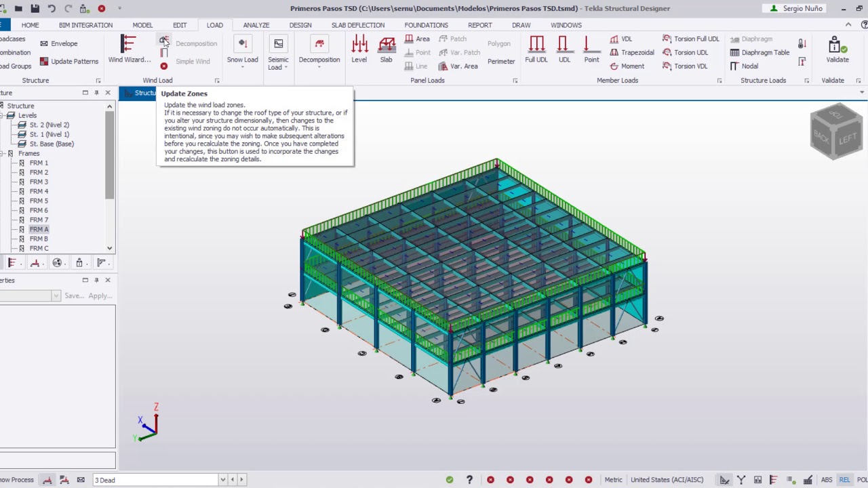Switch to the MODEL tab
The width and height of the screenshot is (868, 488).
pos(142,25)
